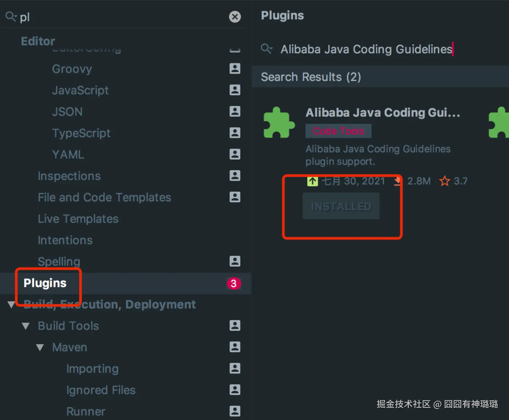Open the Maven Importing settings
The width and height of the screenshot is (509, 420).
(x=92, y=369)
